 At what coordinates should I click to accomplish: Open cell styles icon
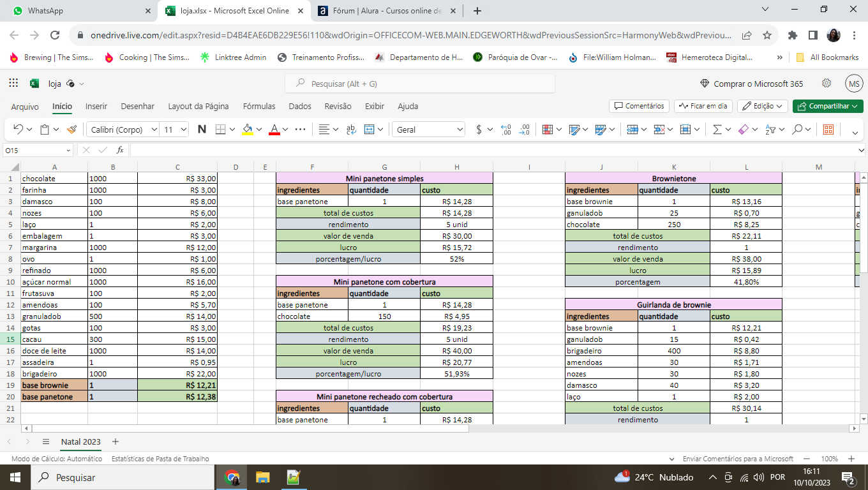pyautogui.click(x=601, y=130)
